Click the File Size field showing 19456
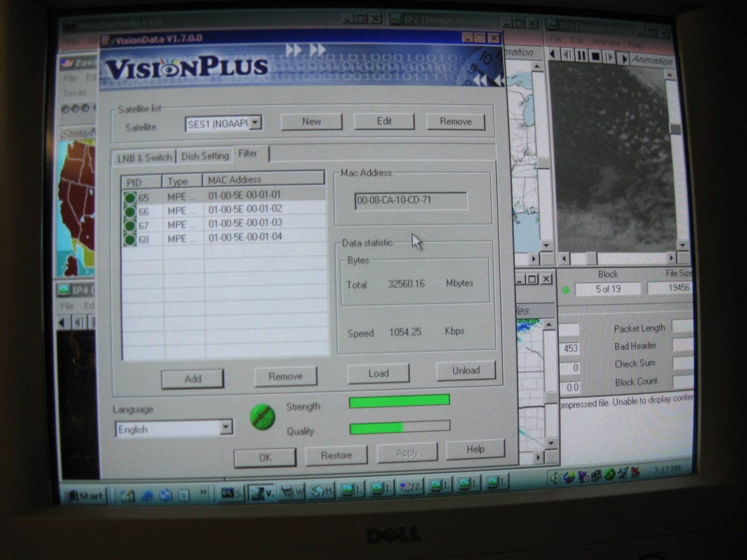This screenshot has width=747, height=560. [669, 288]
